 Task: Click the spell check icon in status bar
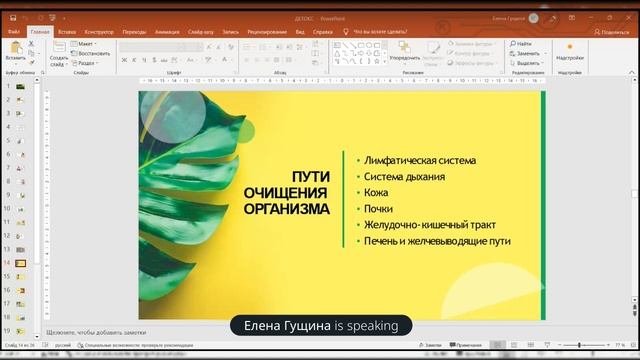(x=45, y=345)
